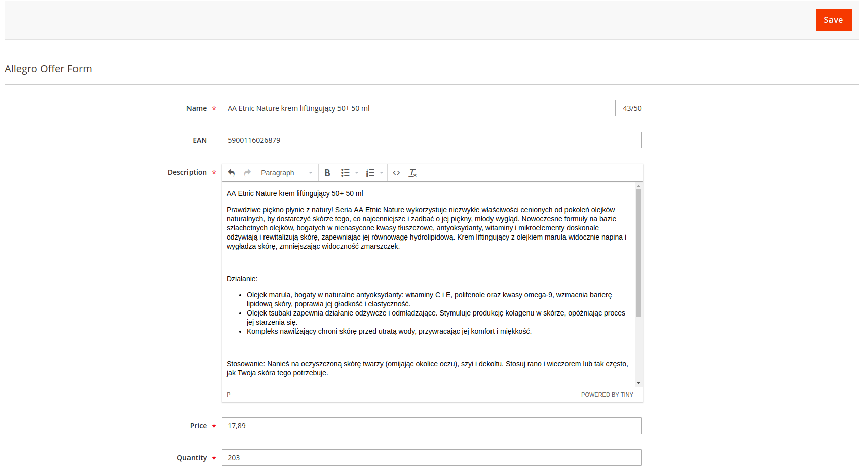Click the 'Olejek marula, bogaty' bullet item

click(429, 299)
